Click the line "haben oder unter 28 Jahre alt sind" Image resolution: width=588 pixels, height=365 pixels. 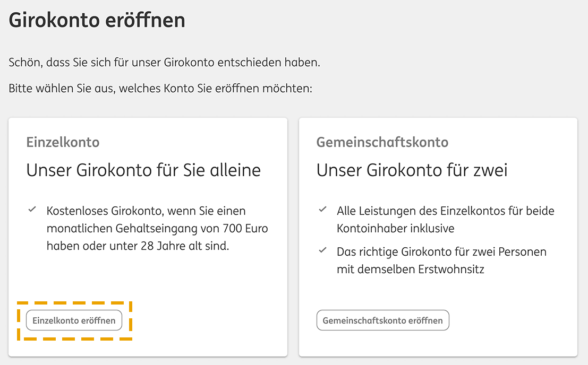pos(138,246)
